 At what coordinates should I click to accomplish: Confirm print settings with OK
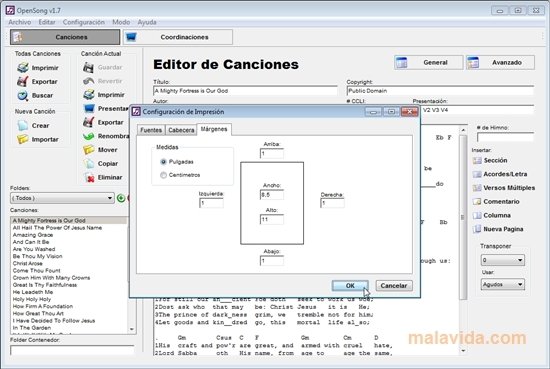point(350,286)
